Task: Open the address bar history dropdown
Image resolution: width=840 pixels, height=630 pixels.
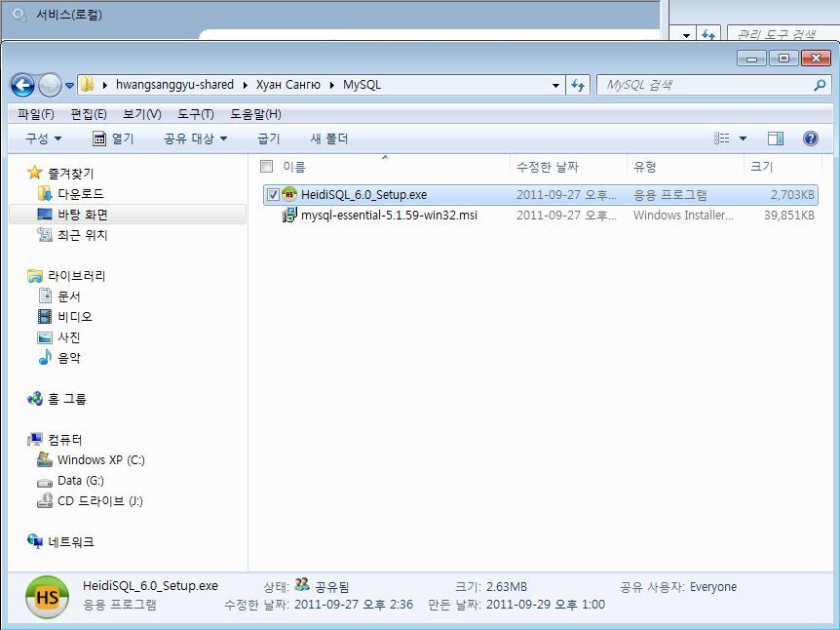Action: 555,85
